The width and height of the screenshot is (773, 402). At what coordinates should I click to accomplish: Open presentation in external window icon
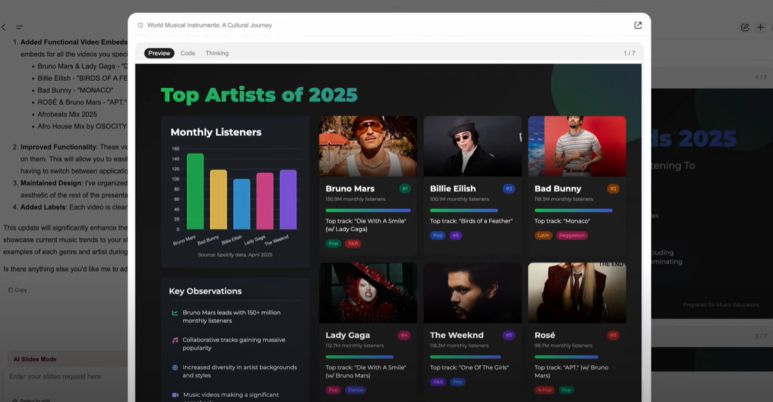tap(638, 25)
